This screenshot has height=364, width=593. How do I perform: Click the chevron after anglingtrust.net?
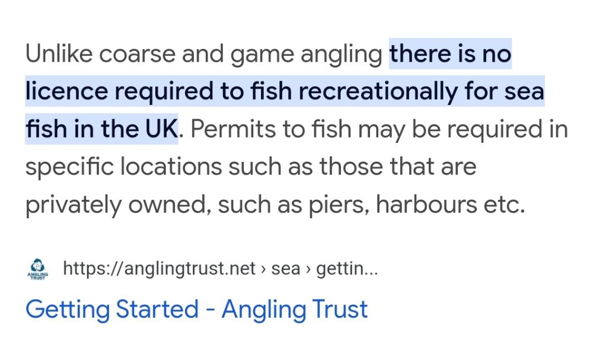click(x=263, y=269)
